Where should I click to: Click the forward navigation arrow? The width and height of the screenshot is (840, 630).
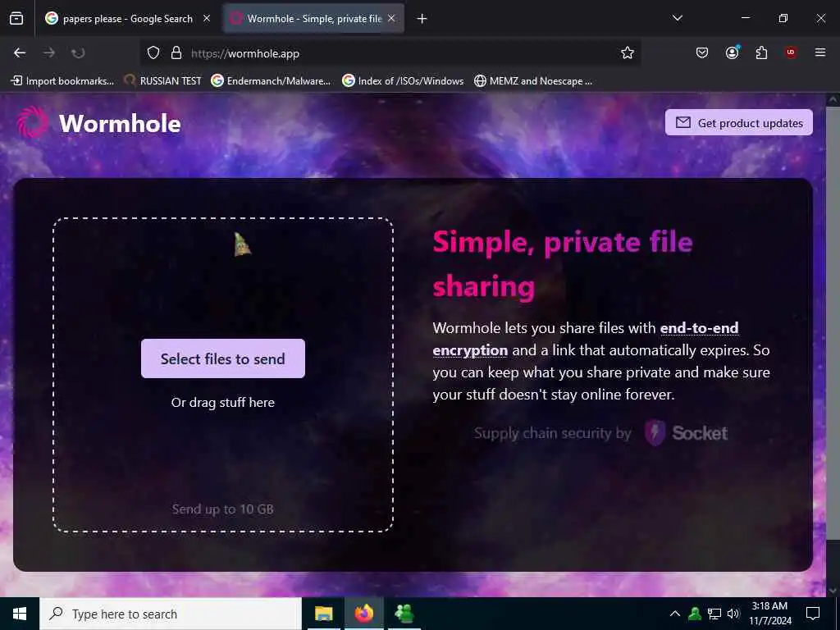coord(49,52)
